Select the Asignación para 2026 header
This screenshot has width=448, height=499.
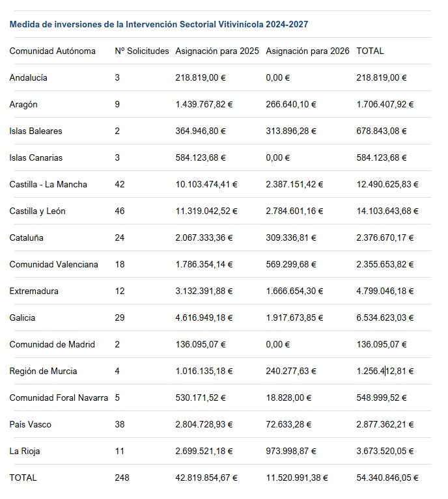[307, 51]
